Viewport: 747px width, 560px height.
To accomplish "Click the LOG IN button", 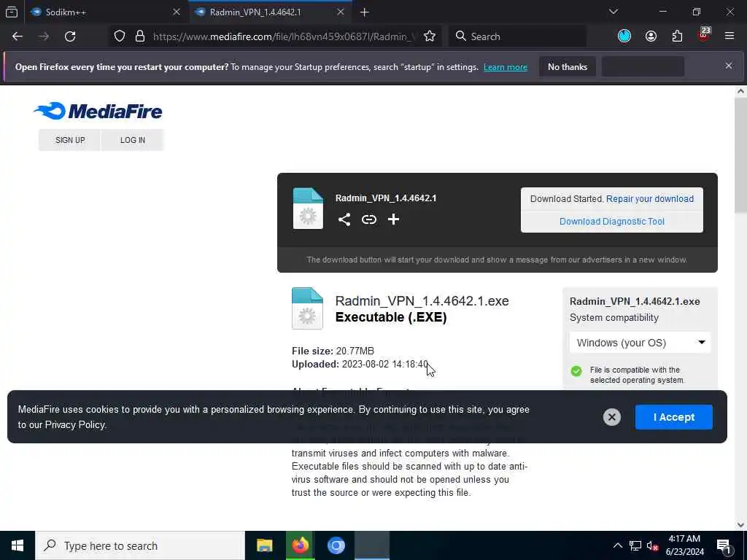I will [133, 140].
